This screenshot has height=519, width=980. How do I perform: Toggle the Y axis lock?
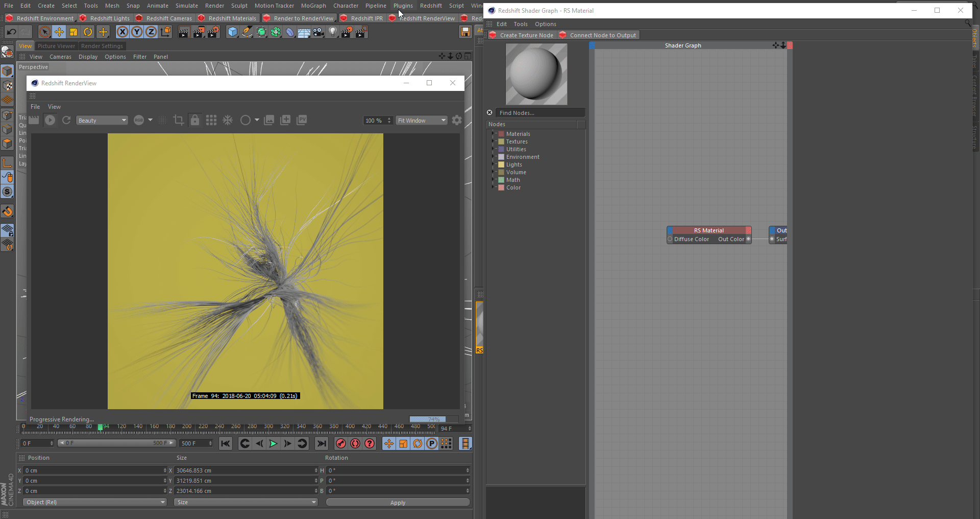click(x=137, y=32)
